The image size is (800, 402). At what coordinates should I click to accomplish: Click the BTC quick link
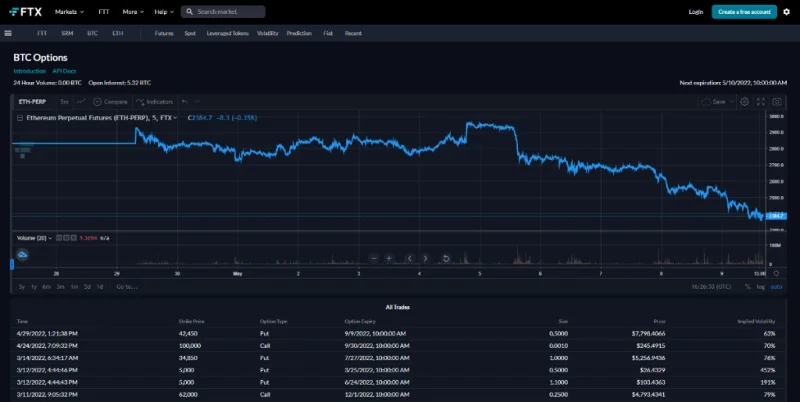[x=92, y=33]
